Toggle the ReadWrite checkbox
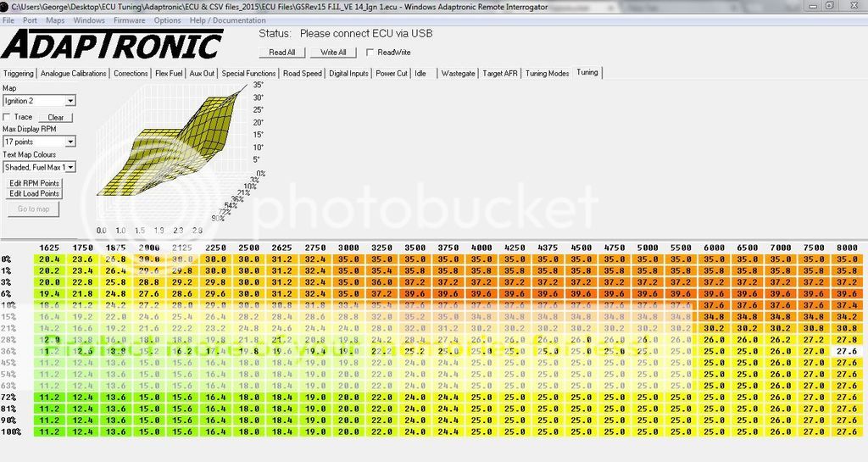Image resolution: width=868 pixels, height=462 pixels. pyautogui.click(x=370, y=53)
